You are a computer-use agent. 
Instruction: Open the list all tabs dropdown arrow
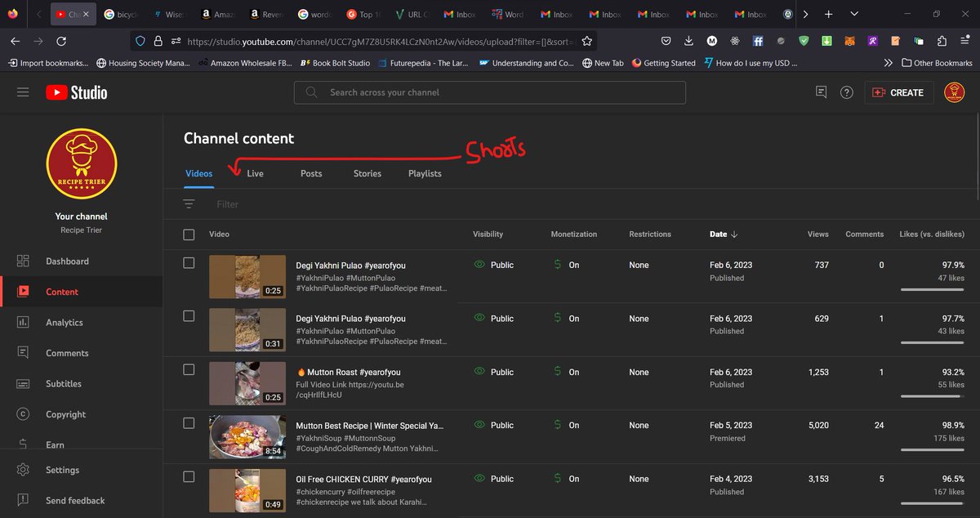(x=854, y=14)
